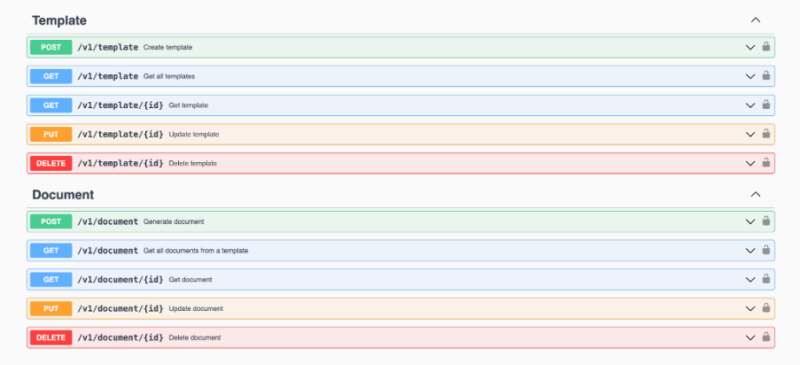Screen dimensions: 800x365
Task: Click 'Delete document' description text
Action: (195, 338)
